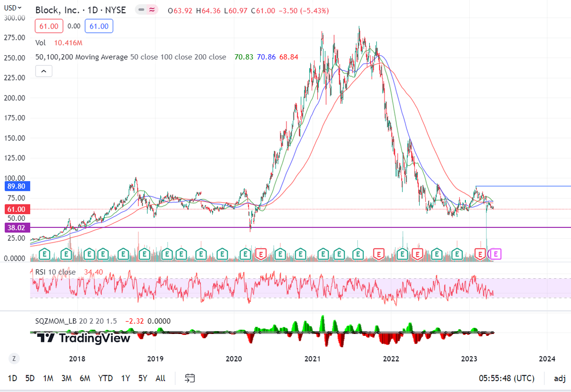Collapse the indicator legend with the chevron button
Viewport: 571px width, 392px height.
[x=44, y=71]
